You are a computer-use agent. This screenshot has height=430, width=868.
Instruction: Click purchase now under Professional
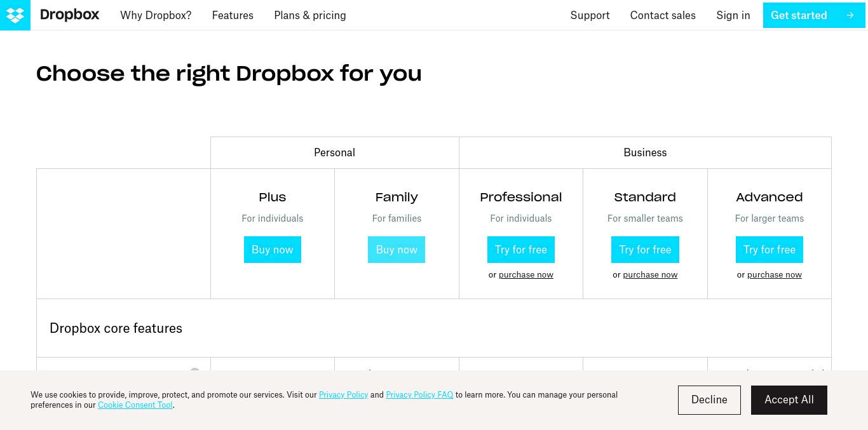[x=526, y=275]
